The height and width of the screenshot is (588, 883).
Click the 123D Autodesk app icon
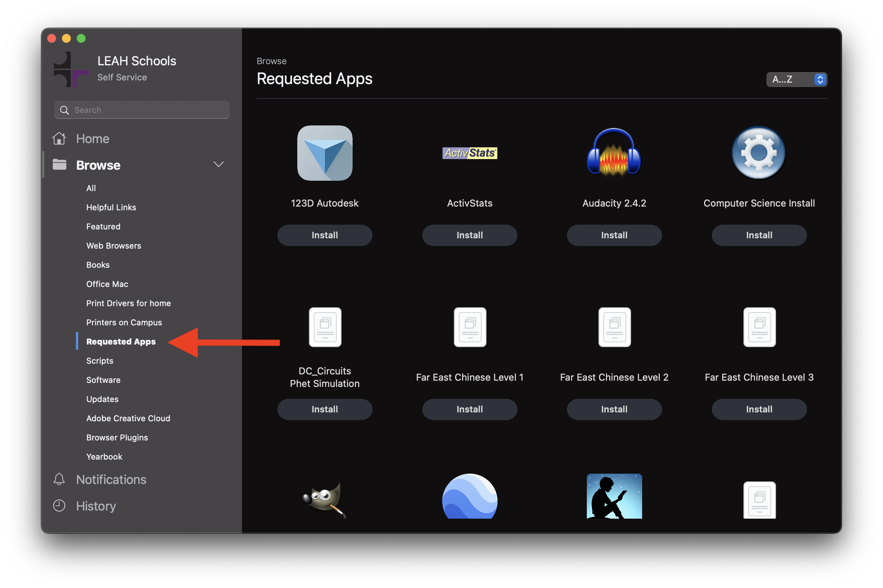tap(325, 153)
